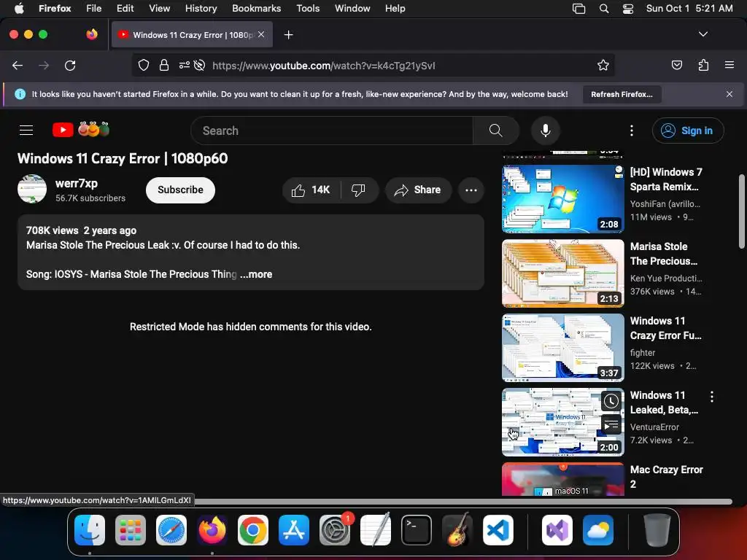This screenshot has width=747, height=560.
Task: Open the File menu
Action: coord(93,8)
